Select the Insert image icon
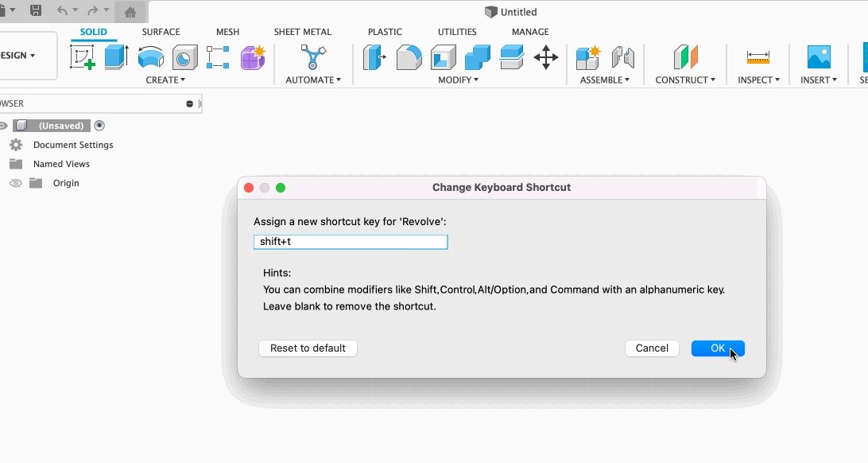Screen dimensions: 868x463 tap(819, 57)
